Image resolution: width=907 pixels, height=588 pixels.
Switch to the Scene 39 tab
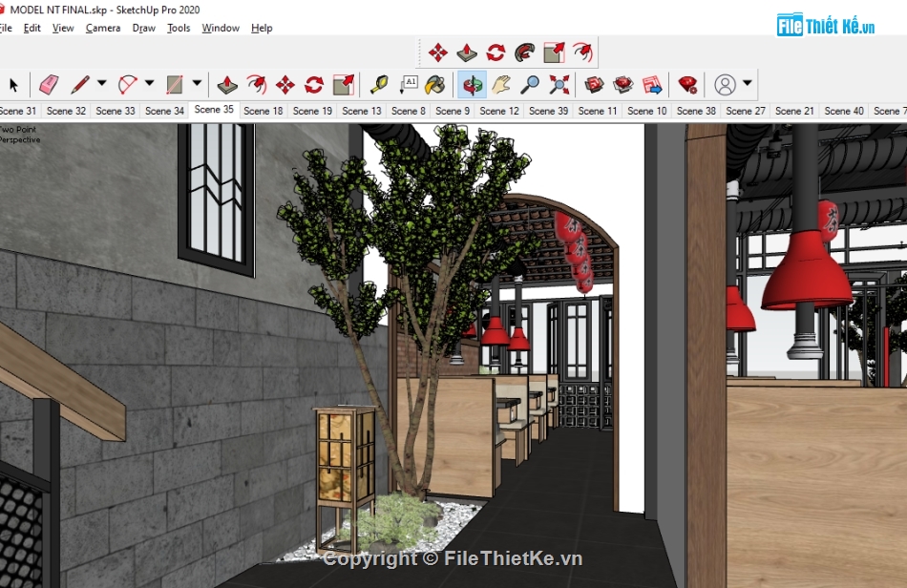pyautogui.click(x=548, y=111)
